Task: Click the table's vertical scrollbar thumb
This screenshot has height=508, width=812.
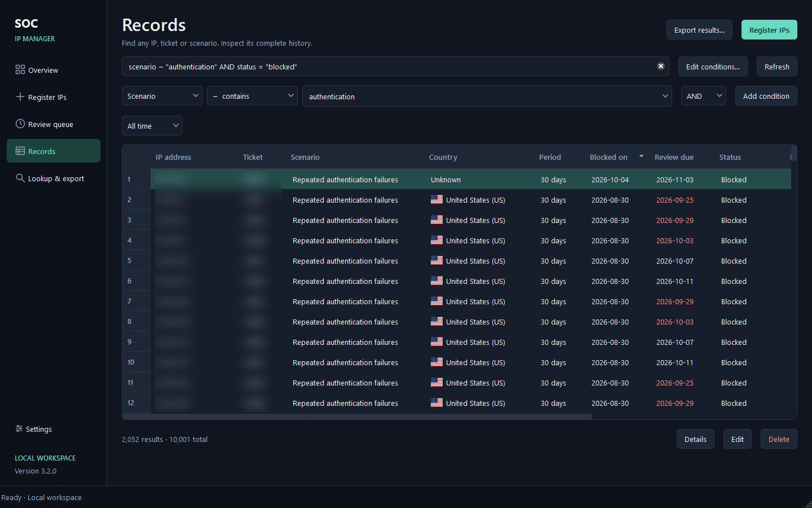Action: click(x=794, y=153)
